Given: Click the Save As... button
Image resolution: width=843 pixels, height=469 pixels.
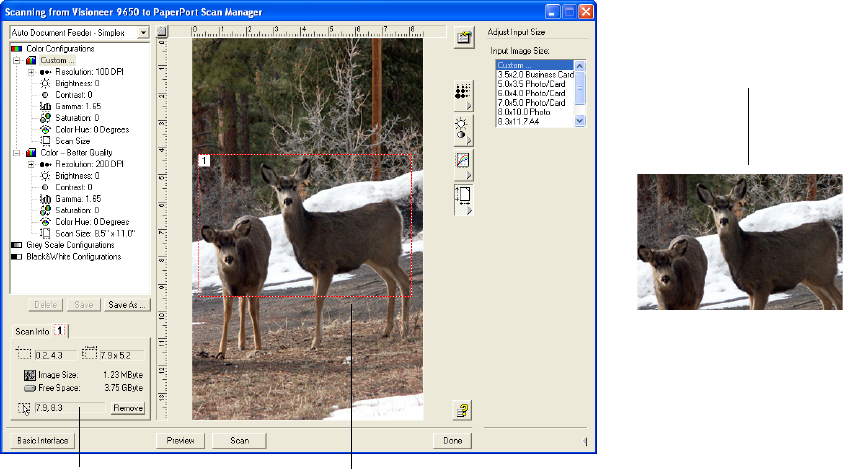Looking at the screenshot, I should (x=126, y=304).
